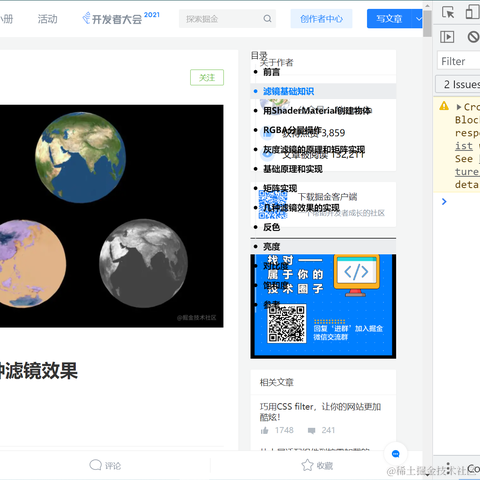Expand the 写文章 dropdown arrow

[x=418, y=19]
